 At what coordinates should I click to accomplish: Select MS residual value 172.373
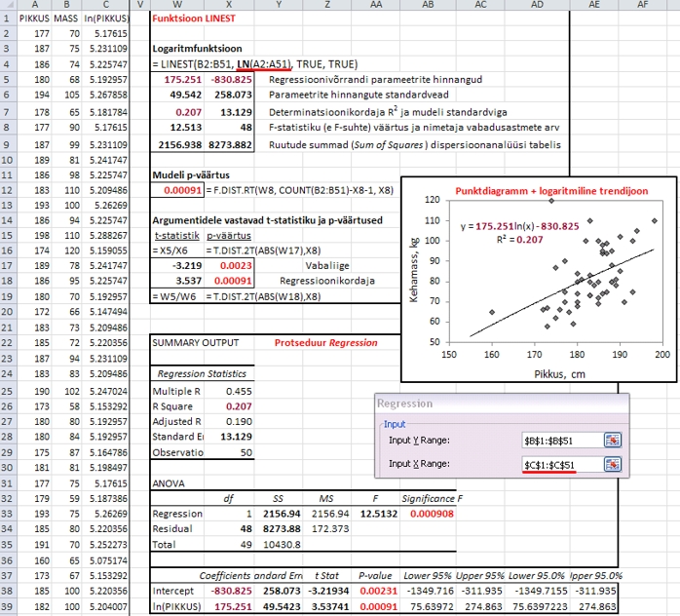point(327,529)
